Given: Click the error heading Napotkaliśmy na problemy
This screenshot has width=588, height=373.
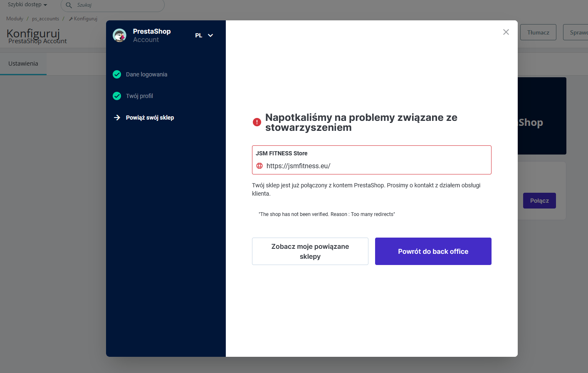Looking at the screenshot, I should click(361, 122).
